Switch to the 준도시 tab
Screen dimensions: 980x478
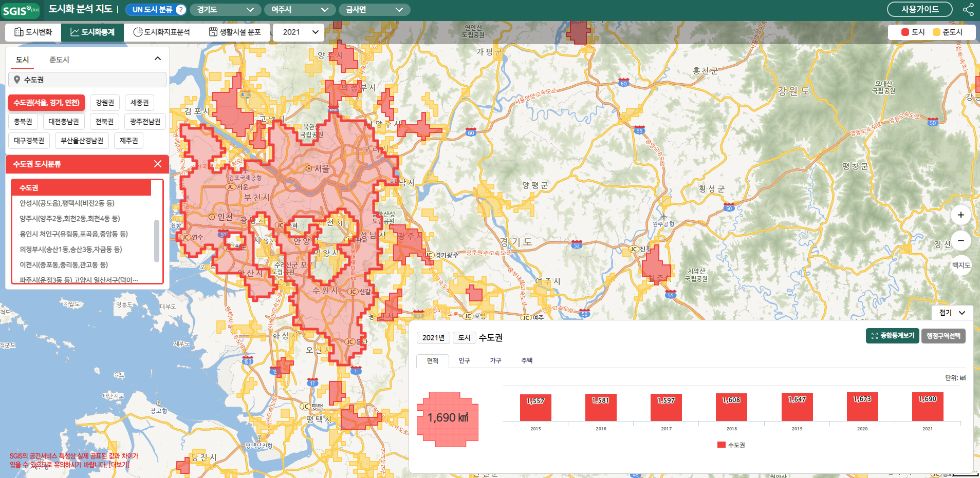tap(59, 60)
